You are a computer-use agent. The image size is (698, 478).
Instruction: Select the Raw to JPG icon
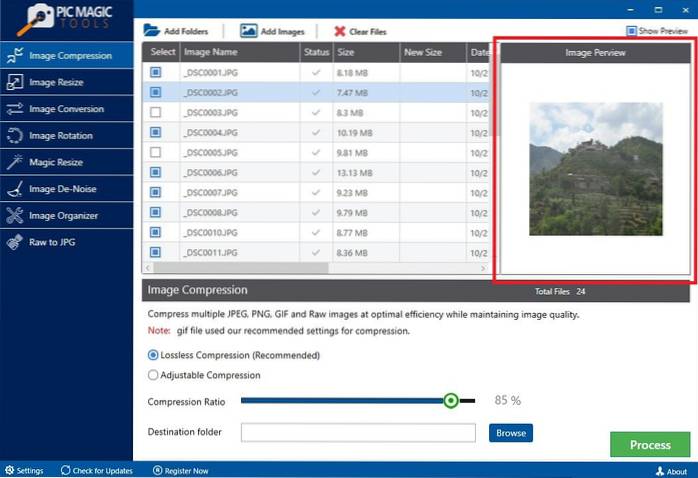coord(14,242)
